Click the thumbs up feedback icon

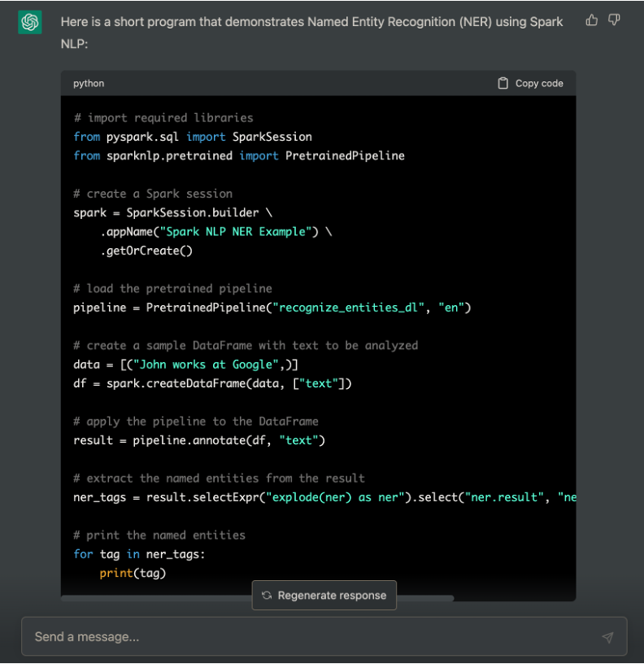click(591, 20)
